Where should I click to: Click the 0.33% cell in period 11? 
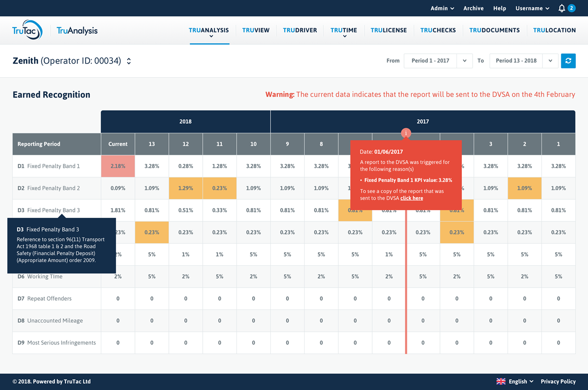point(220,211)
